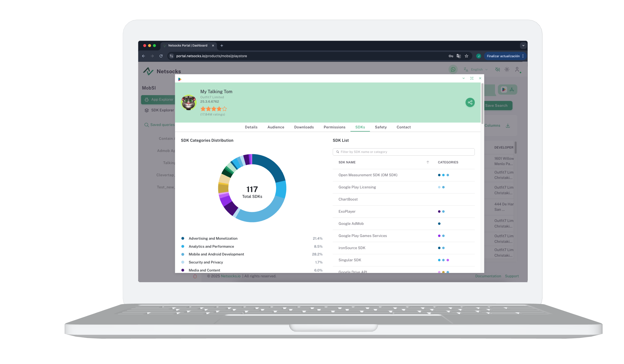Click the green share button in app header

pos(470,102)
